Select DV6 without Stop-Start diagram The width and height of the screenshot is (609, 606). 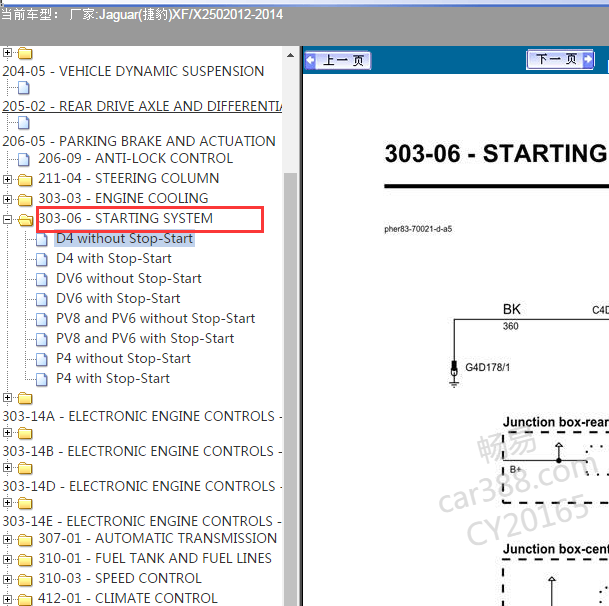point(128,279)
